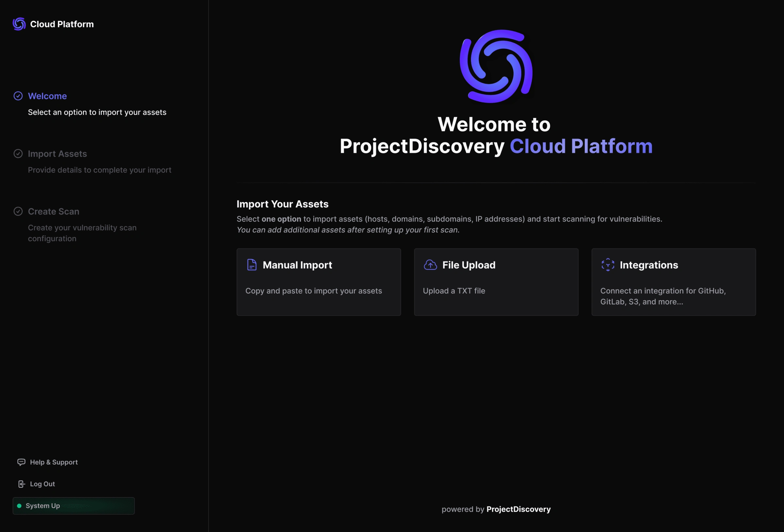Open the Create Scan step
Image resolution: width=784 pixels, height=532 pixels.
click(x=54, y=211)
